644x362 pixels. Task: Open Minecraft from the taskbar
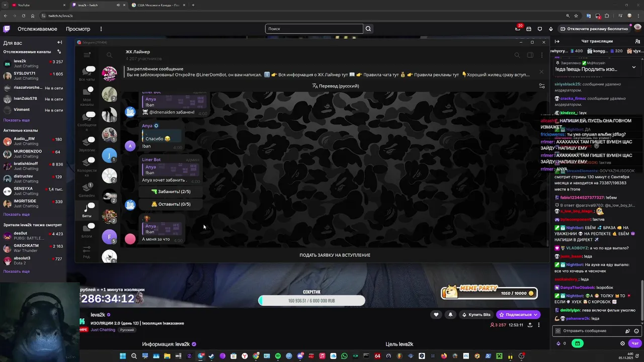499,356
